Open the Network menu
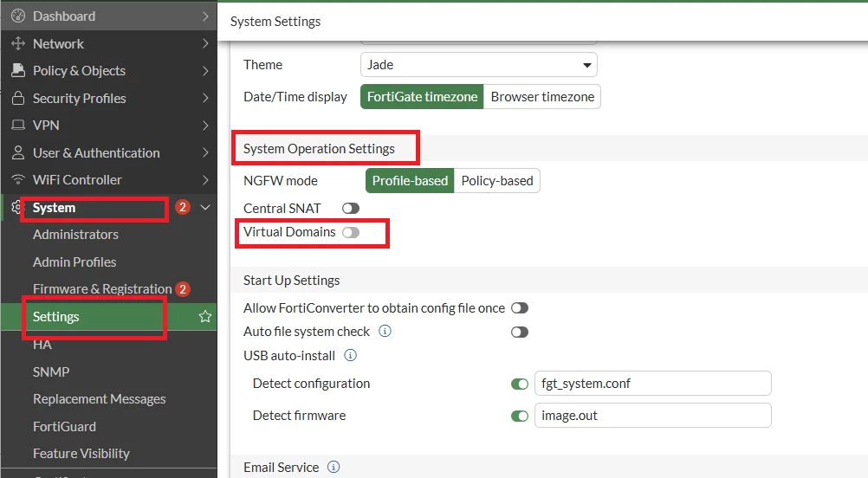Image resolution: width=868 pixels, height=478 pixels. (x=108, y=43)
